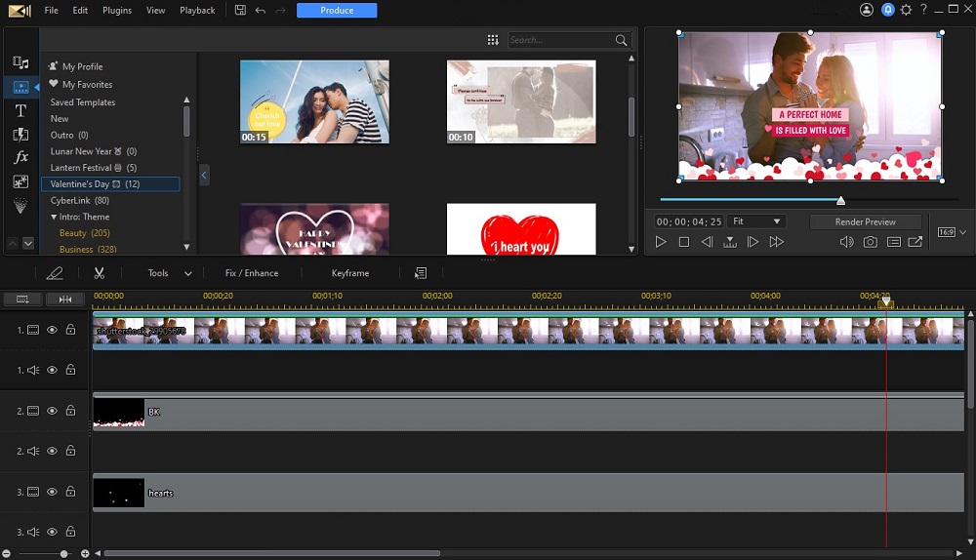Viewport: 976px width, 560px height.
Task: Collapse the Intro: Theme tree node
Action: point(54,218)
